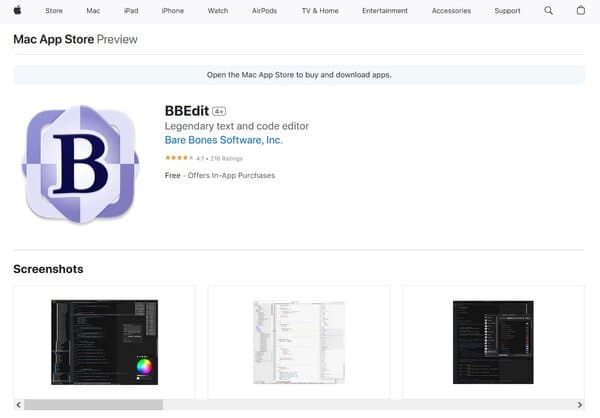Click the Open the Mac App Store banner
Screen dimensions: 600x418
coord(299,75)
